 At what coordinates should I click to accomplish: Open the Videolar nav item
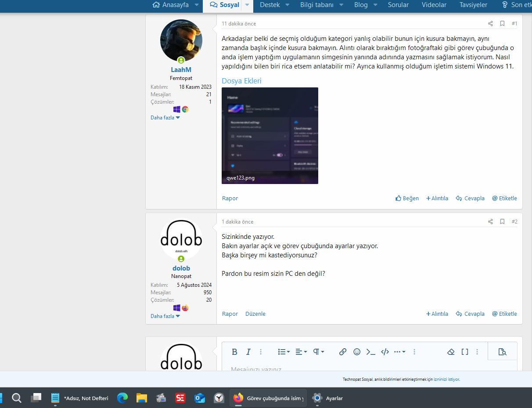(434, 5)
